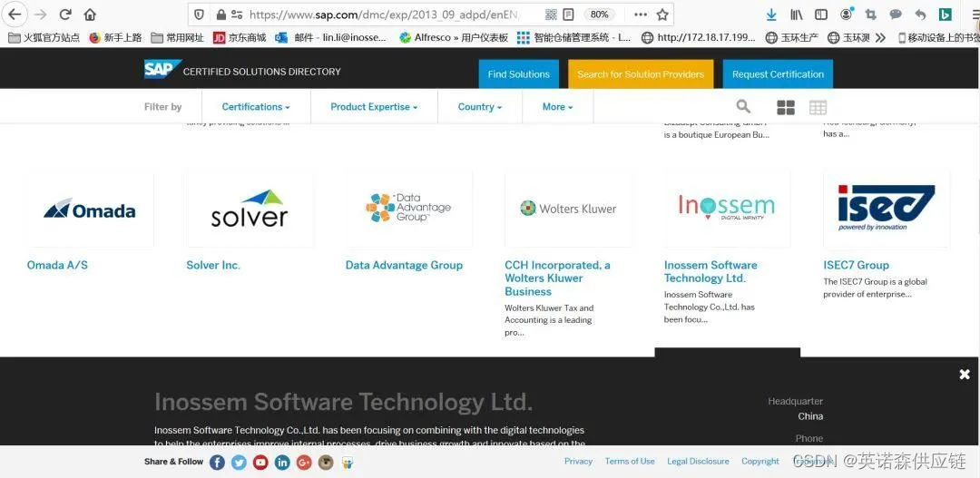Image resolution: width=980 pixels, height=478 pixels.
Task: Open the 智能仓储管理系统 bookmark
Action: point(574,37)
